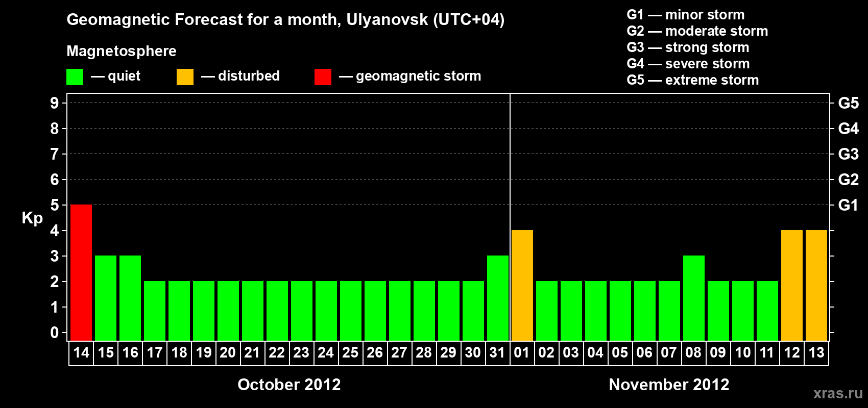Click the 'G1 — minor storm' legend line
Screen dimensions: 868x408
[x=686, y=15]
